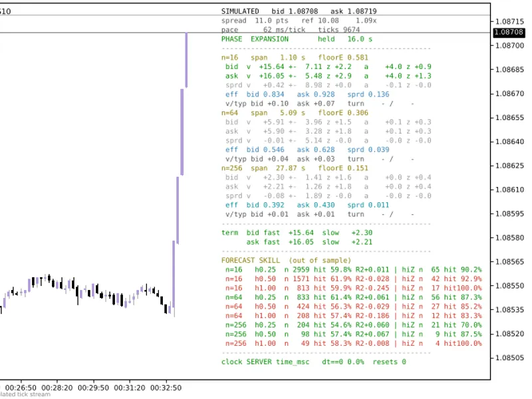Select forecast row n=16 h0.50 hit 61.9%

tap(354, 279)
